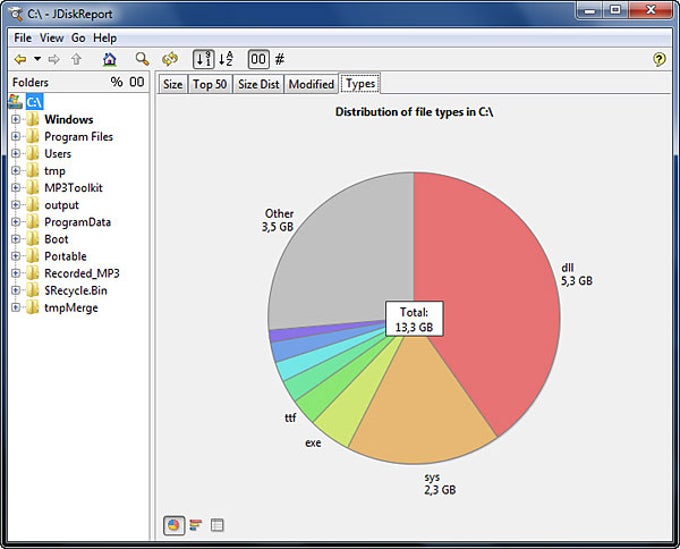Select the MP3Toolkit folder

(73, 188)
